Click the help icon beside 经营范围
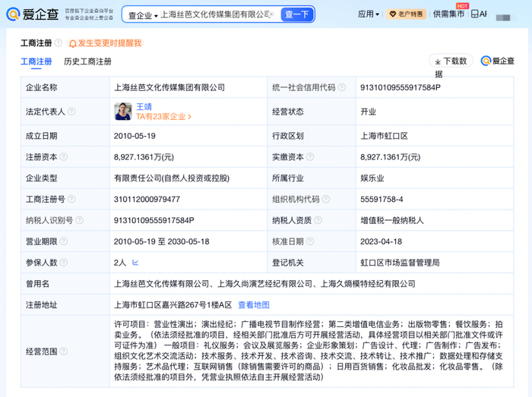 click(x=64, y=351)
